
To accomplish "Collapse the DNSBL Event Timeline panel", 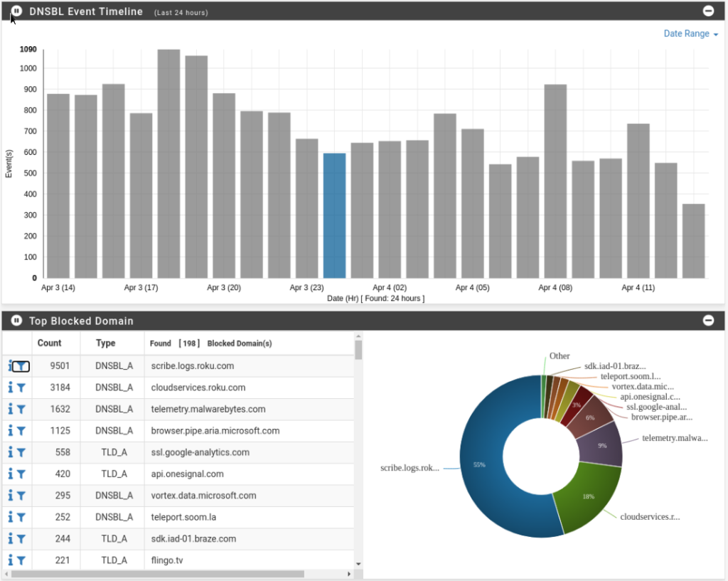I will click(x=709, y=11).
